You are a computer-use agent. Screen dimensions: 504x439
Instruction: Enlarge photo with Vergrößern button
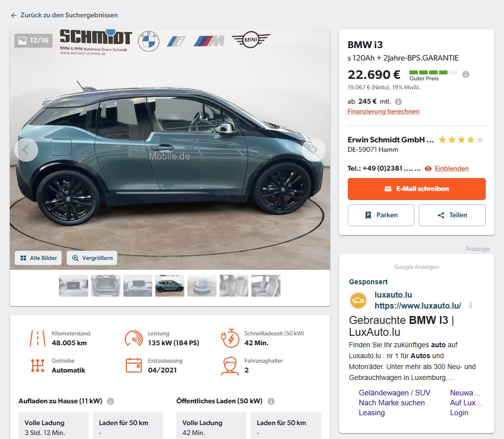[92, 258]
